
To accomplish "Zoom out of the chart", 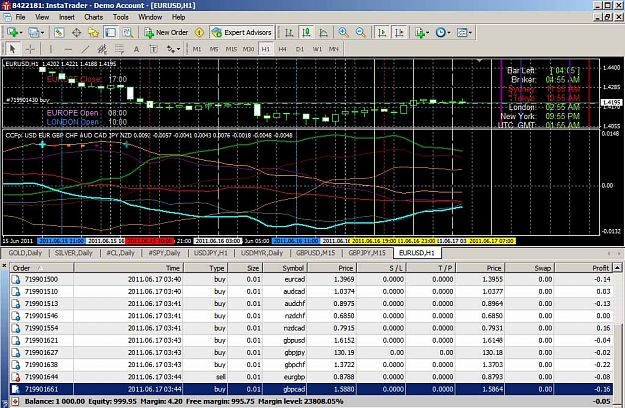I will (360, 33).
